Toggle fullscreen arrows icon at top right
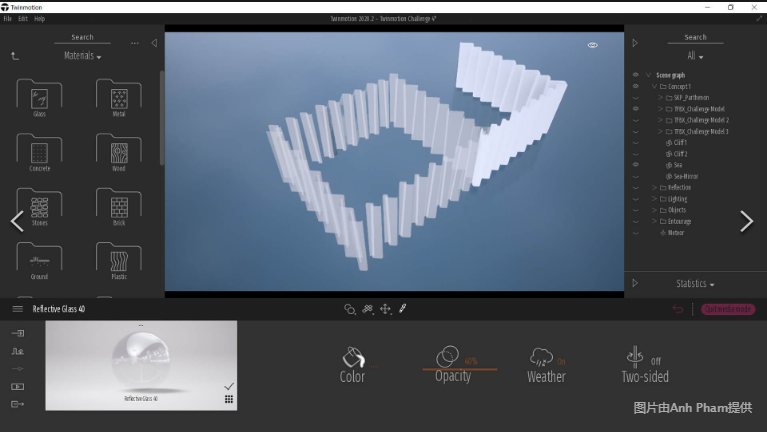This screenshot has width=767, height=432. click(x=759, y=18)
